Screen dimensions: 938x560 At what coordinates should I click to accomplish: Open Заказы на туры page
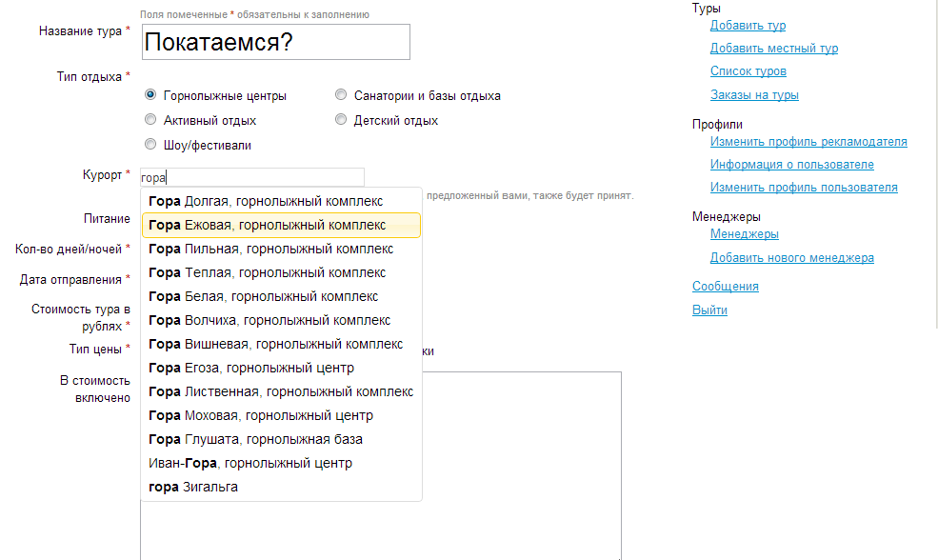coord(754,95)
